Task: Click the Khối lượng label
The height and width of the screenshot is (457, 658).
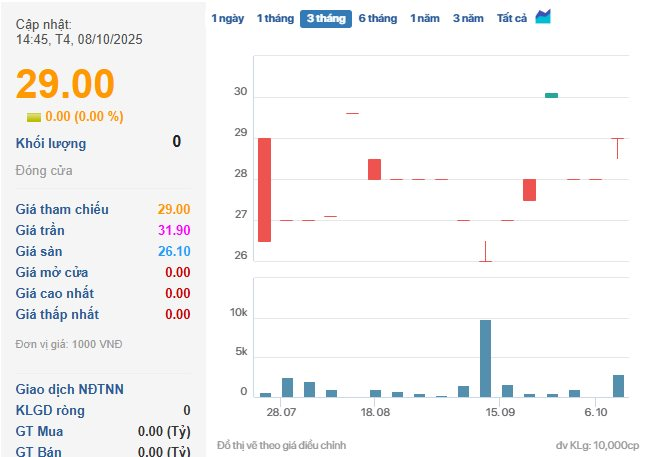Action: pos(51,143)
